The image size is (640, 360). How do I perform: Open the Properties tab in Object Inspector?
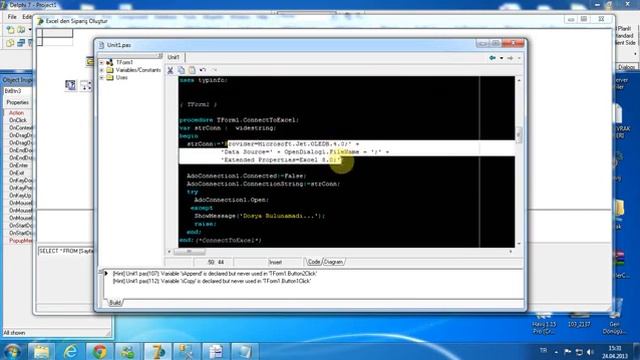pos(18,102)
